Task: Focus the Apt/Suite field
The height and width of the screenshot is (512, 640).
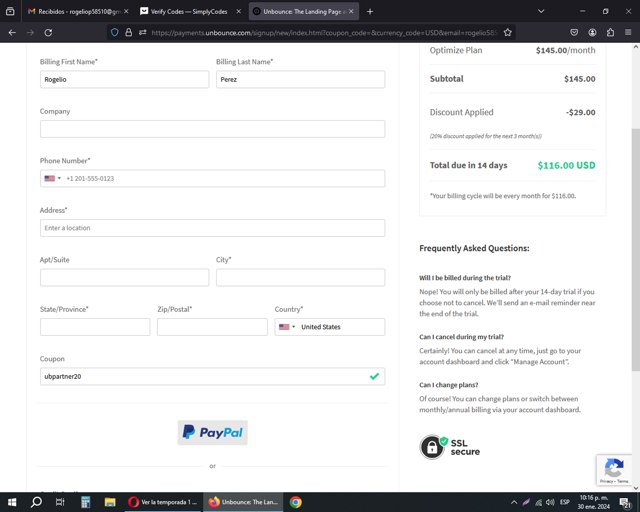Action: 124,277
